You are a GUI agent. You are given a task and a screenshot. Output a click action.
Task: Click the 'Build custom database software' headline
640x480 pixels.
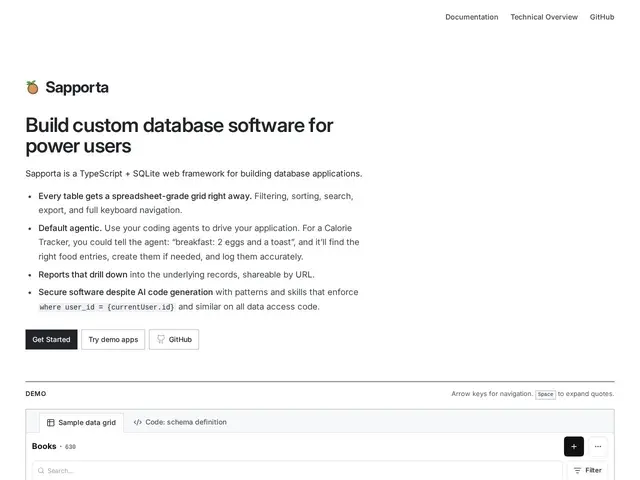pyautogui.click(x=180, y=136)
